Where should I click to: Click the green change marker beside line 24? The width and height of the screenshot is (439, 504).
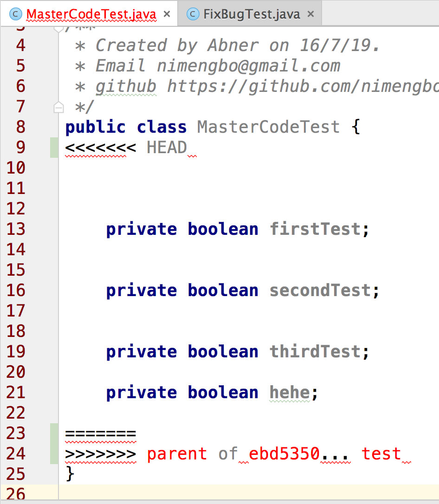tap(54, 453)
